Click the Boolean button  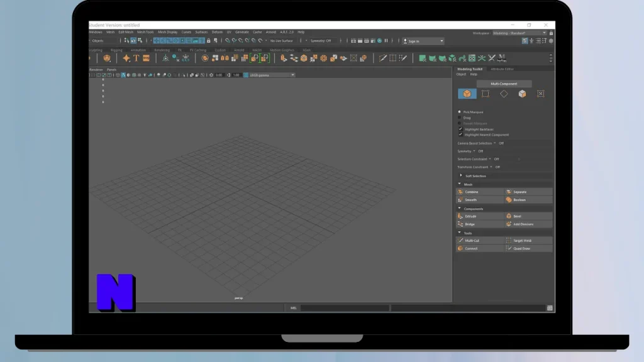(x=528, y=200)
